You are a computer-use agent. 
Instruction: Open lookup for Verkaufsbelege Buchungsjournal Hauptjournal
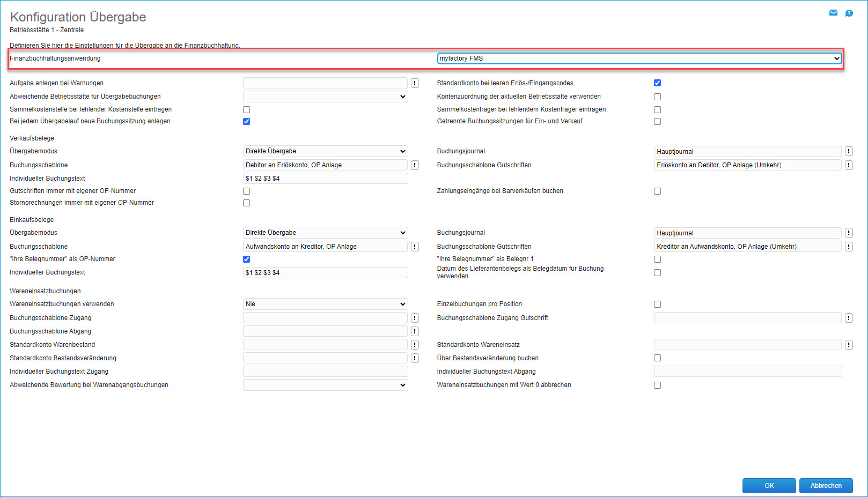point(849,152)
